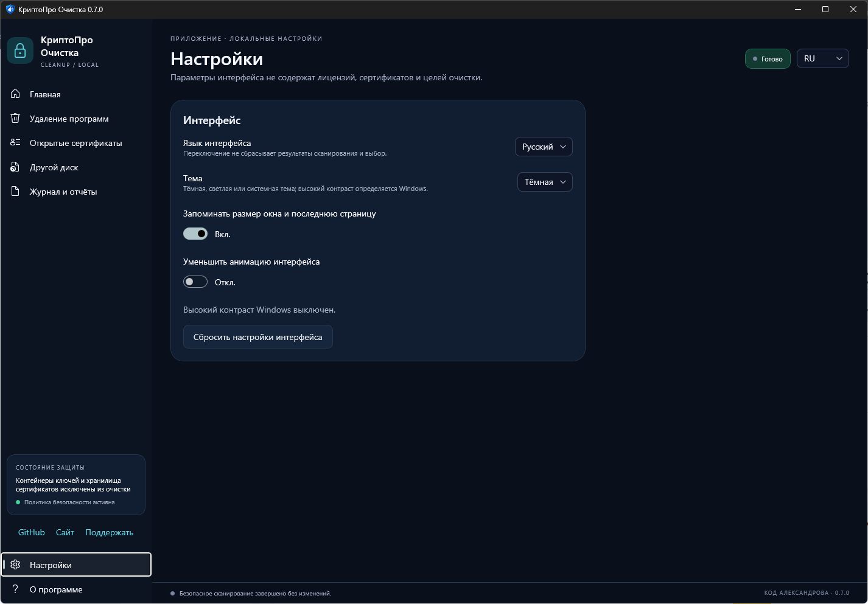
Task: Click the document icon beside Журнал и отчёты
Action: (16, 191)
